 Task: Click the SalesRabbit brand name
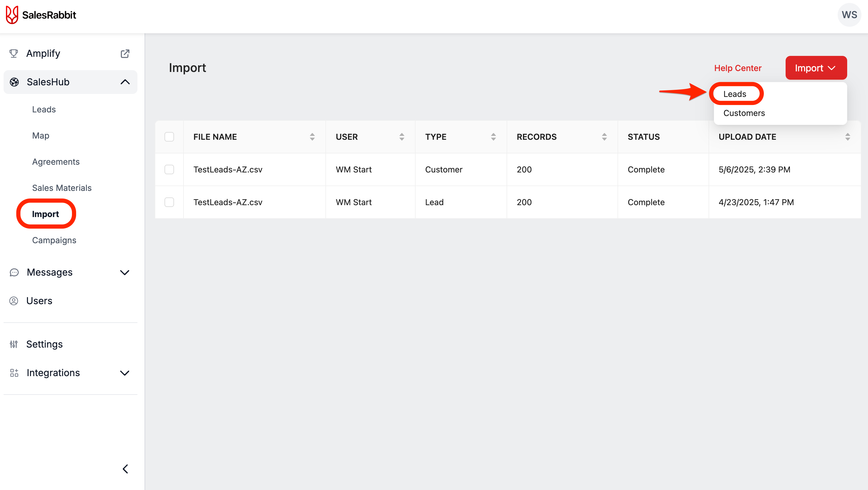49,15
